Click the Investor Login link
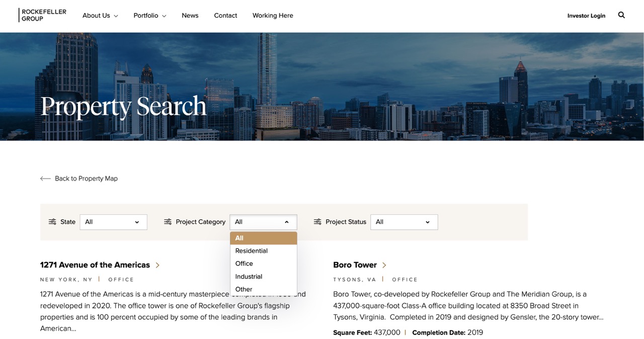The height and width of the screenshot is (339, 644). [586, 16]
